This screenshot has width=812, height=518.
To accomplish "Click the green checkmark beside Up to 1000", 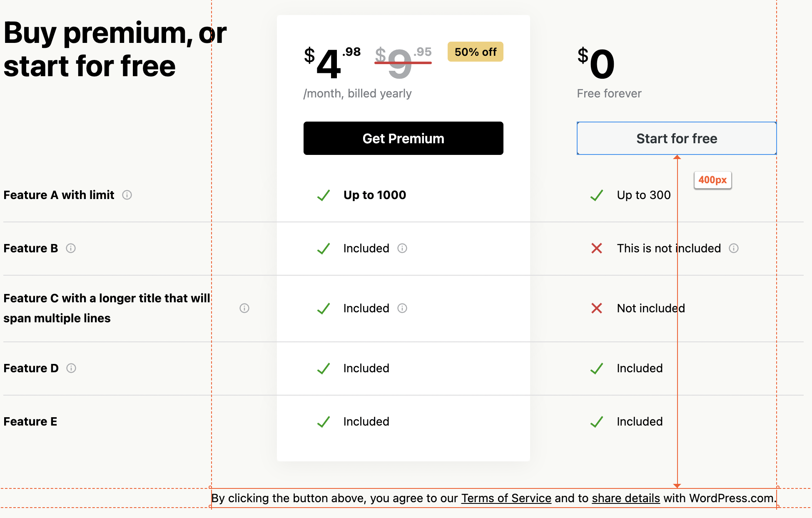I will point(324,195).
